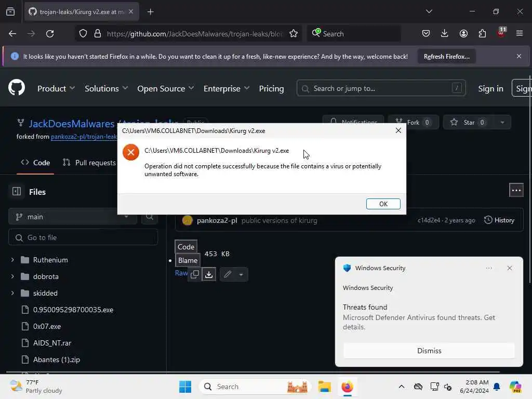Open the weather widget
532x399 pixels.
[x=36, y=387]
